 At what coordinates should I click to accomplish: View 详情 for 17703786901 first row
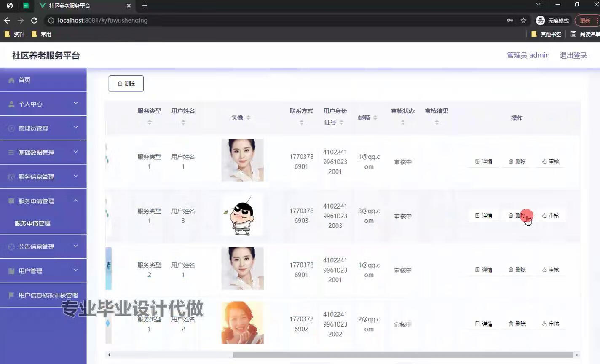(483, 161)
